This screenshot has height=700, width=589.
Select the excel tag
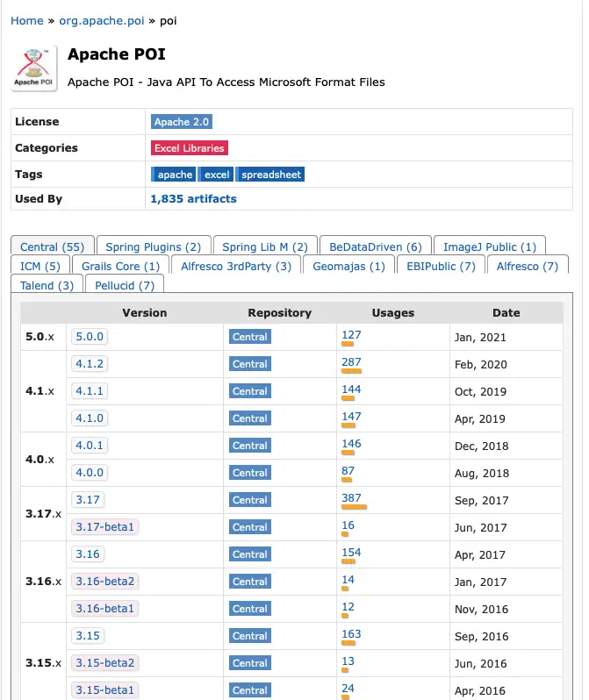coord(216,174)
